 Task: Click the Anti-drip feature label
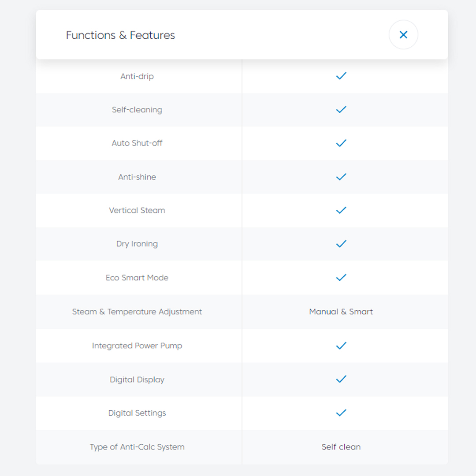coord(137,76)
